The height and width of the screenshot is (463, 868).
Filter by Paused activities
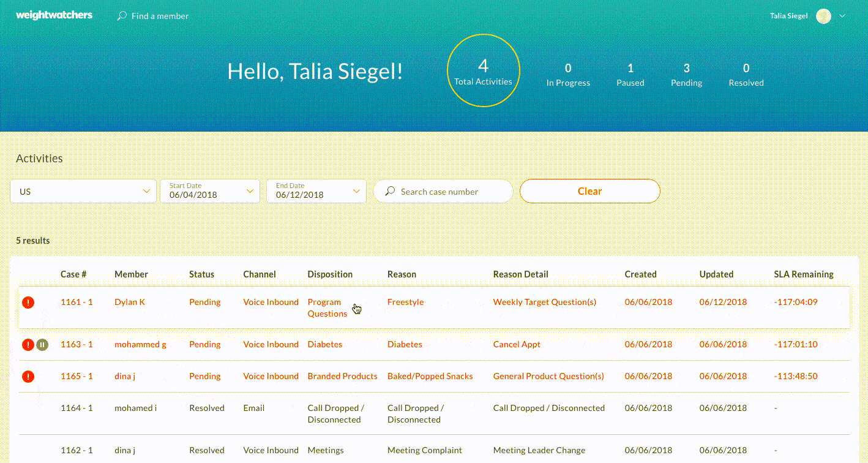pos(630,74)
